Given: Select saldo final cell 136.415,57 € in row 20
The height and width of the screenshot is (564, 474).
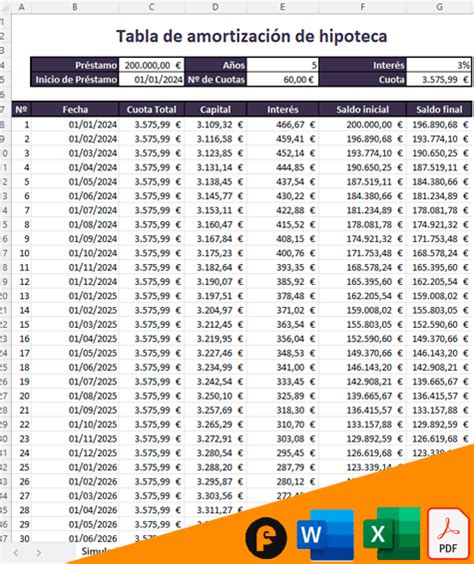Looking at the screenshot, I should click(x=439, y=396).
